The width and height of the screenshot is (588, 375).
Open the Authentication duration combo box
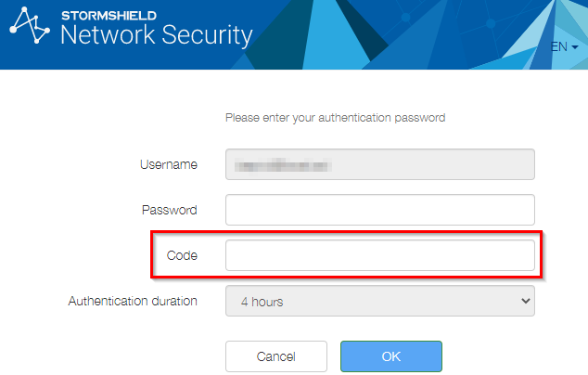[x=380, y=301]
